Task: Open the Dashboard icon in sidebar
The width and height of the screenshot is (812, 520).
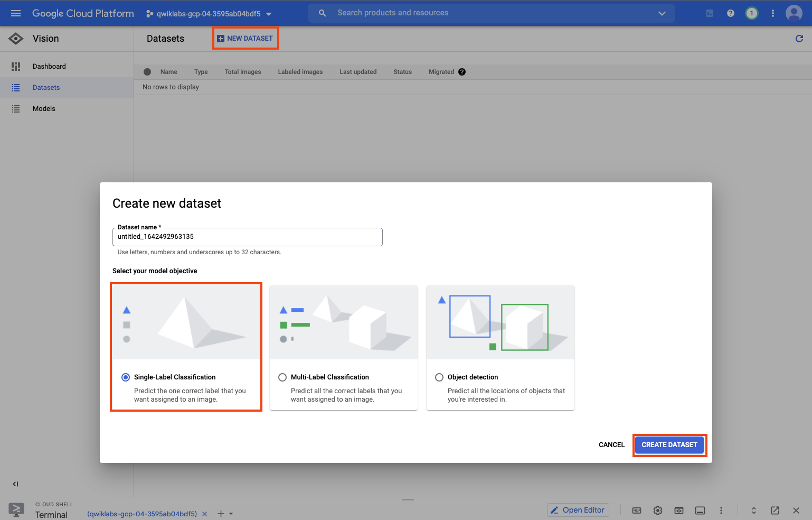Action: click(16, 66)
